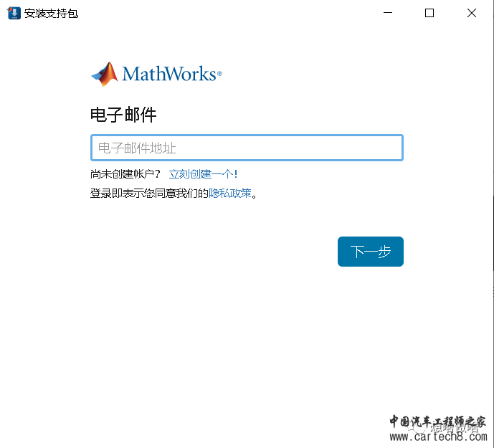Screen dimensions: 494x448
Task: Click the 安装支持包 window title
Action: pyautogui.click(x=51, y=13)
